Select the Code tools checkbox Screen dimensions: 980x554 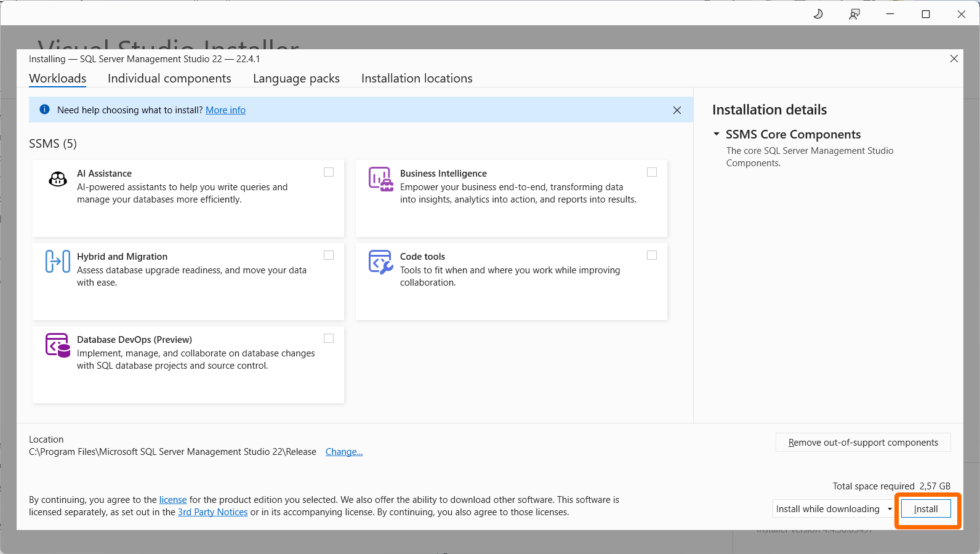[652, 255]
